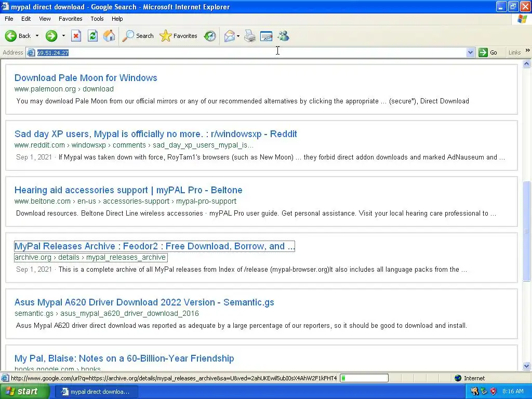
Task: Open the Back history dropdown arrow
Action: (x=37, y=36)
